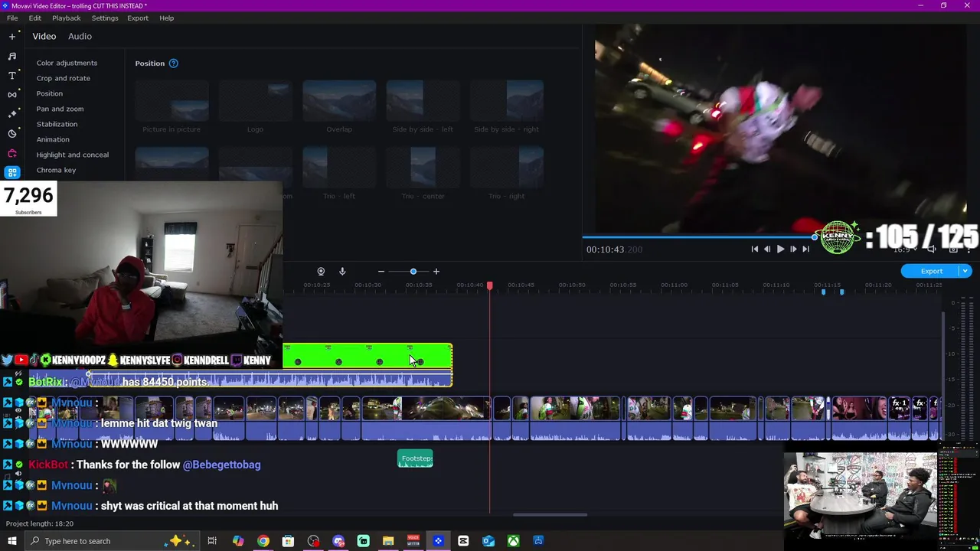
Task: Switch to the Audio tab
Action: [80, 36]
